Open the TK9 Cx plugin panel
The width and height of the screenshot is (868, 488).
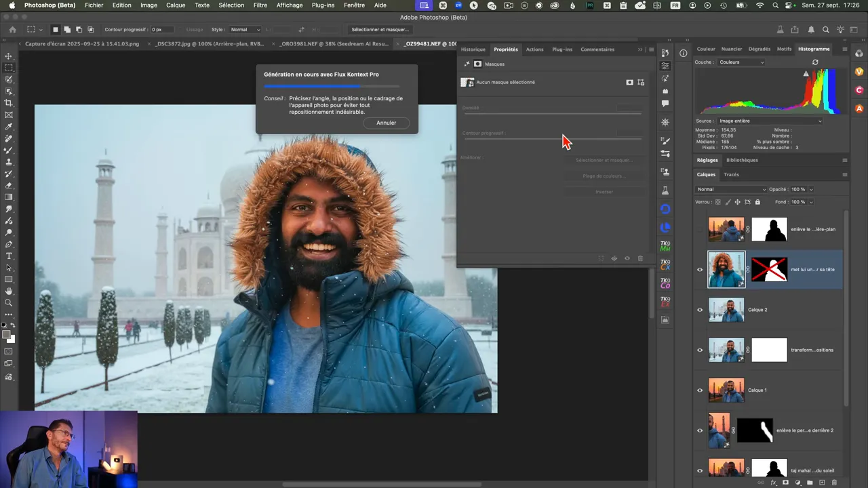[x=665, y=265]
